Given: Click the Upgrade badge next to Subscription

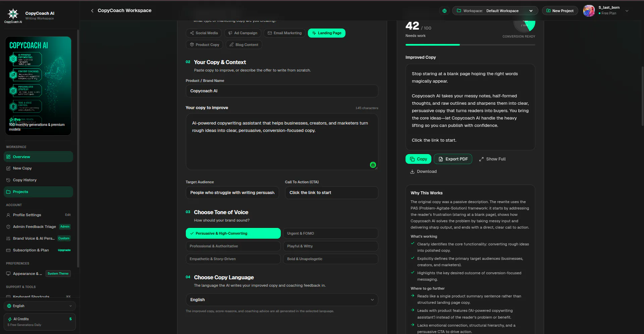Looking at the screenshot, I should pos(64,250).
